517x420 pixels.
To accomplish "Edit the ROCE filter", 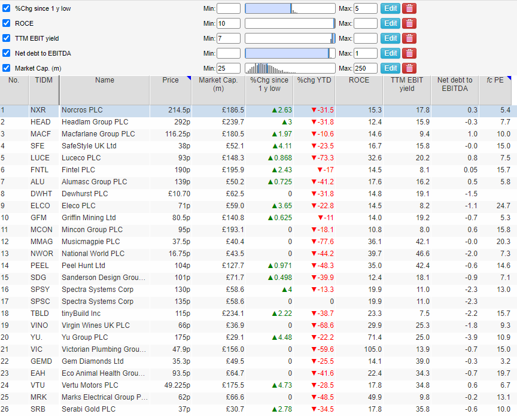I will pos(390,23).
